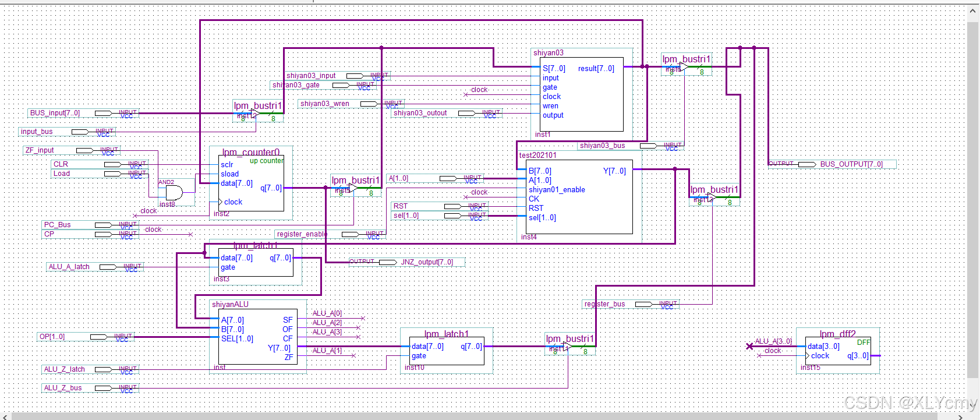The image size is (980, 420).
Task: Click the lpm_dff2 block body
Action: tap(839, 351)
